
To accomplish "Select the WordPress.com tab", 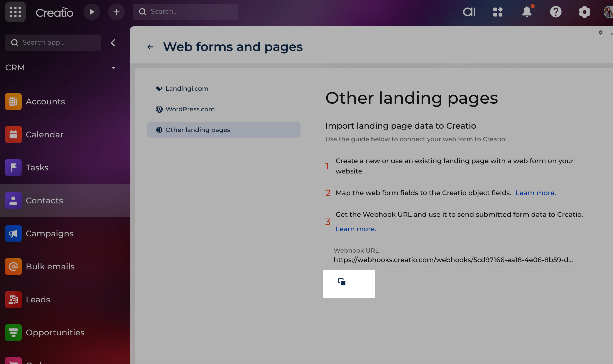I will (x=190, y=109).
